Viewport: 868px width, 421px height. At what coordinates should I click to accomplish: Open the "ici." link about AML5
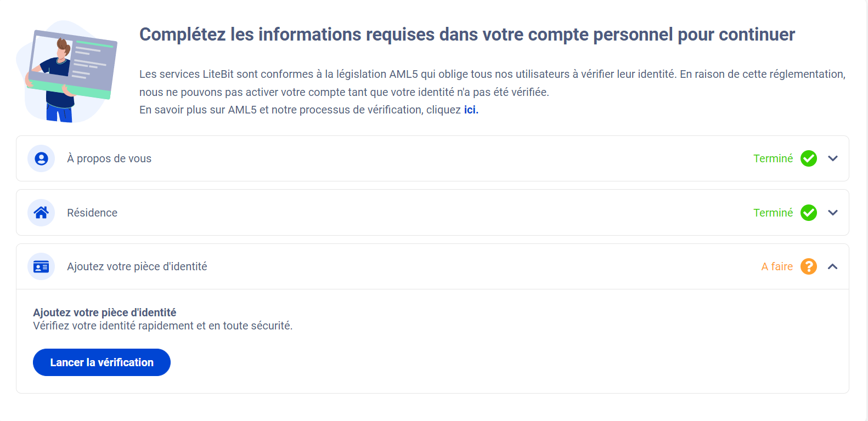(x=471, y=110)
